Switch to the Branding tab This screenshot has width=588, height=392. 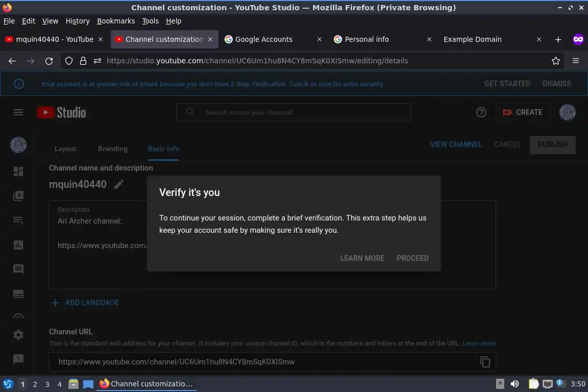click(112, 149)
